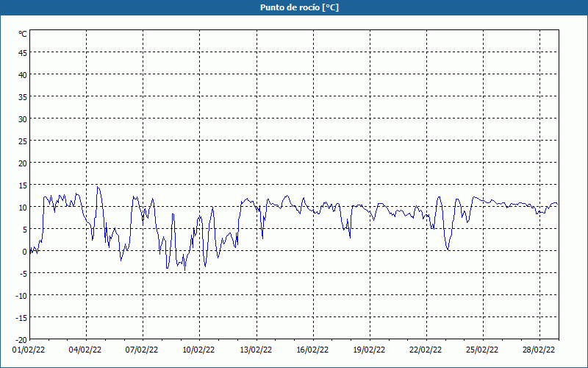Click the date label 25/02/22
The image size is (588, 368).
(482, 350)
